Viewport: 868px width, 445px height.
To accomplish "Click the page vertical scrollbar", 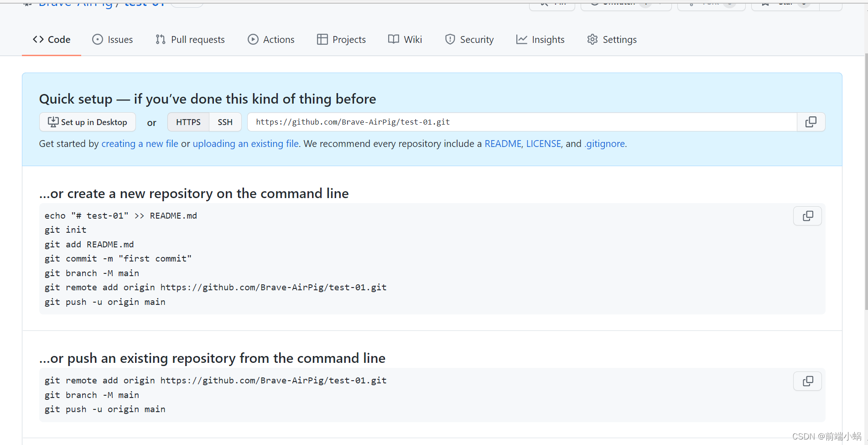I will [x=866, y=183].
